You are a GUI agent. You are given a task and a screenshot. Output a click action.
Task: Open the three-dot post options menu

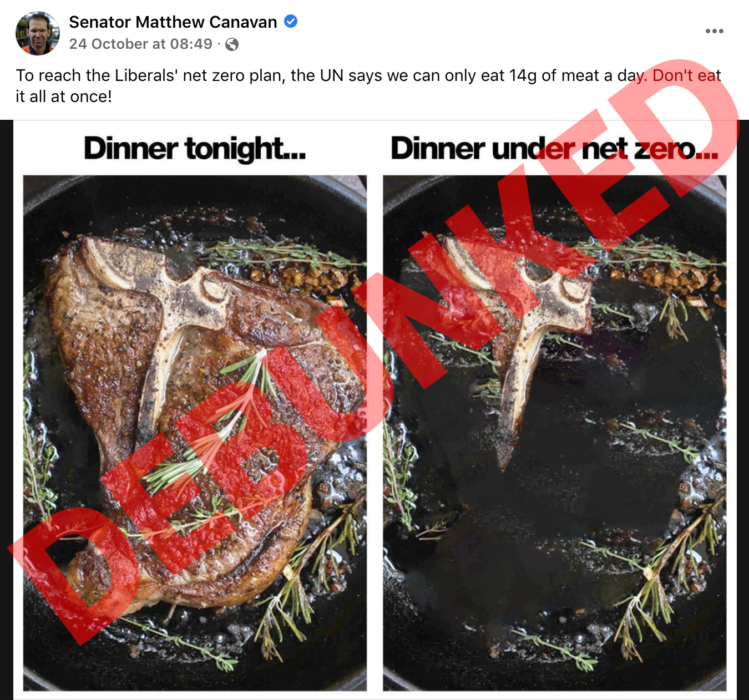coord(714,31)
